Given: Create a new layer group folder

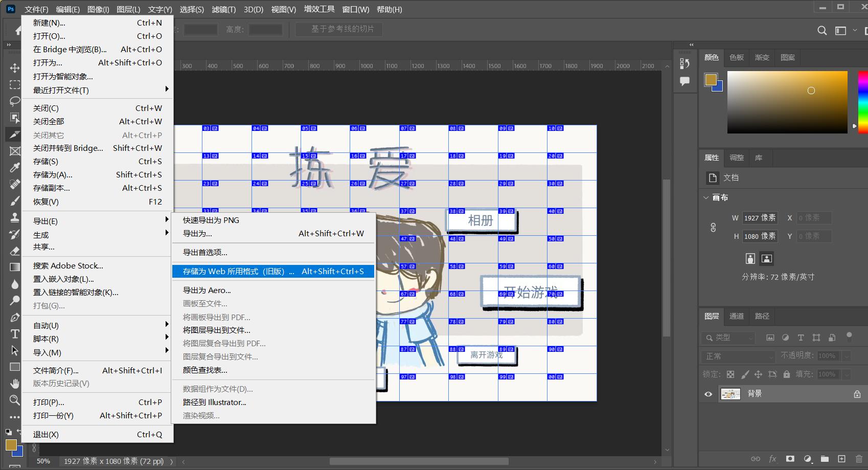Looking at the screenshot, I should coord(825,459).
